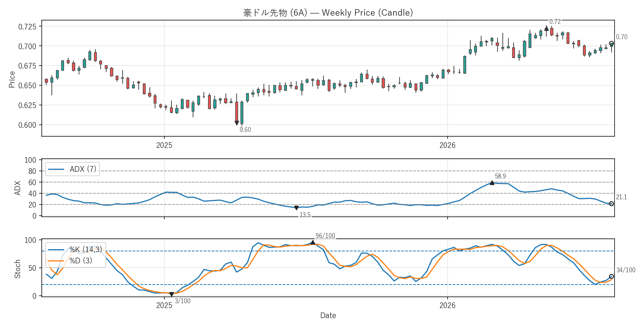Click the "3/100" stochastic annotation

point(183,301)
